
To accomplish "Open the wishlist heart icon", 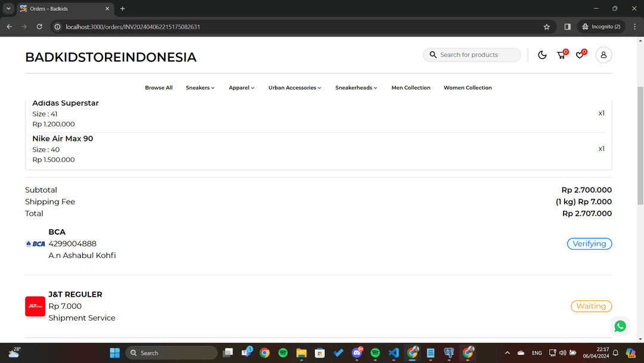I will pyautogui.click(x=580, y=55).
